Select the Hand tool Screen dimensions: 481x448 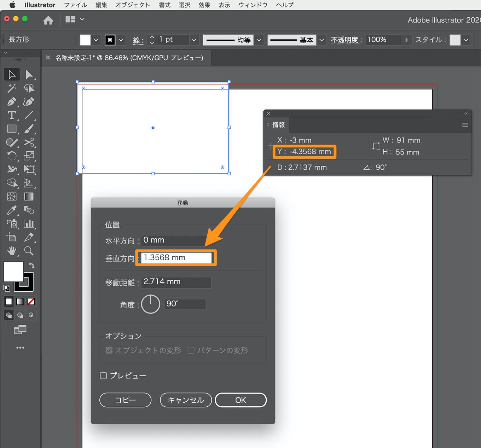click(x=12, y=251)
